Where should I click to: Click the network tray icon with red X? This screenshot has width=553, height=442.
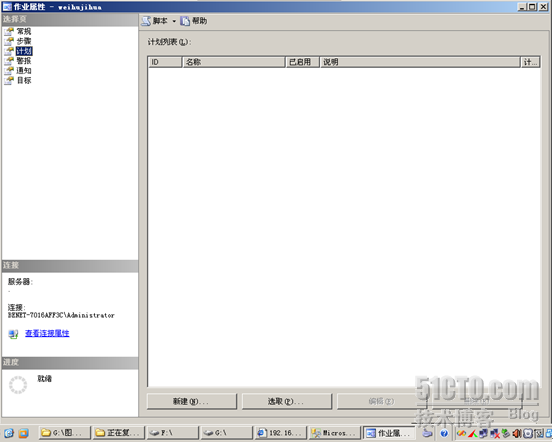point(495,433)
